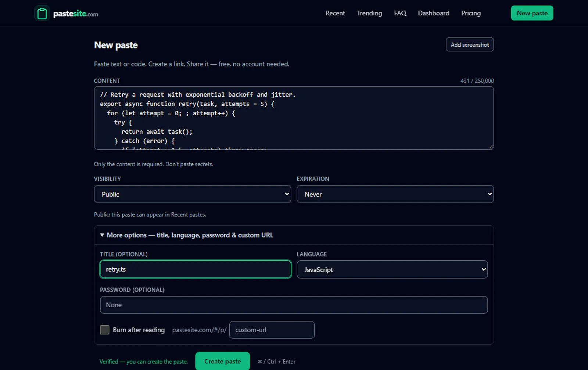This screenshot has width=588, height=370.
Task: Open the Dashboard page
Action: (x=433, y=13)
